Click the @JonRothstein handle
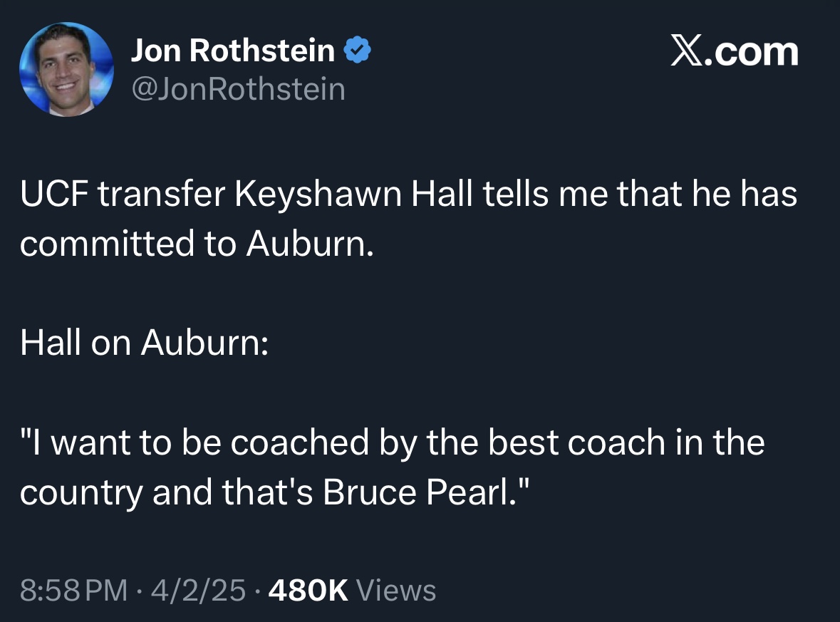Image resolution: width=840 pixels, height=622 pixels. (237, 89)
